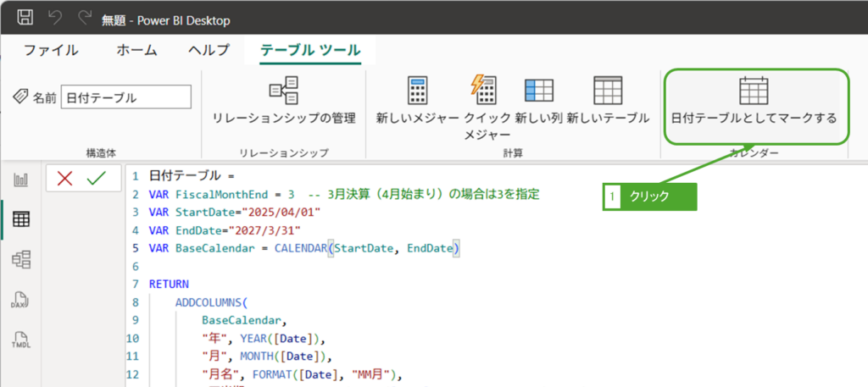Click 日付テーブルとしてマークする
This screenshot has height=387, width=868.
point(754,100)
